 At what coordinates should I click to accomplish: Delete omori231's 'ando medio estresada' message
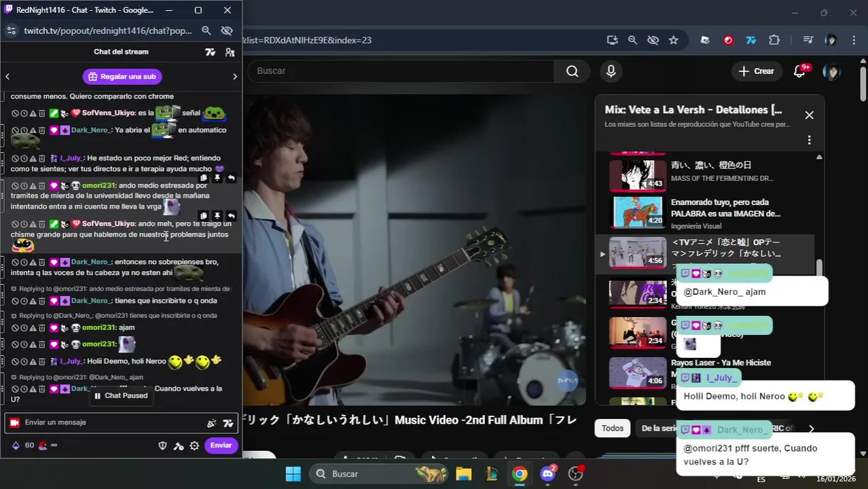(x=41, y=186)
